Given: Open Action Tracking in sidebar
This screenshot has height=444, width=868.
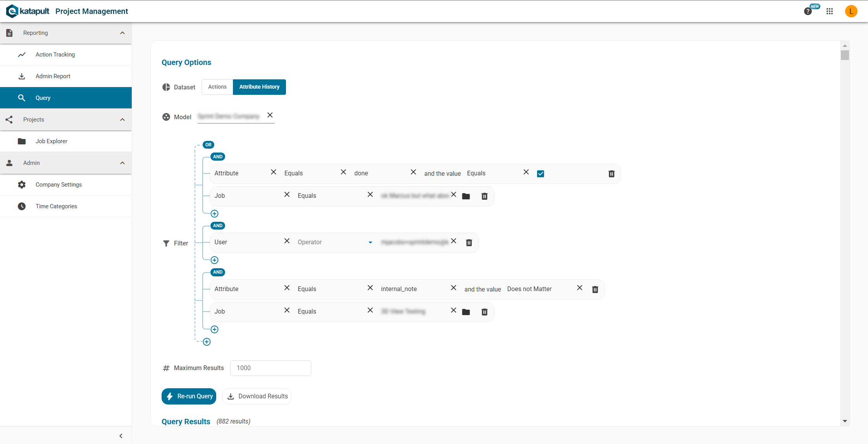Looking at the screenshot, I should tap(55, 55).
